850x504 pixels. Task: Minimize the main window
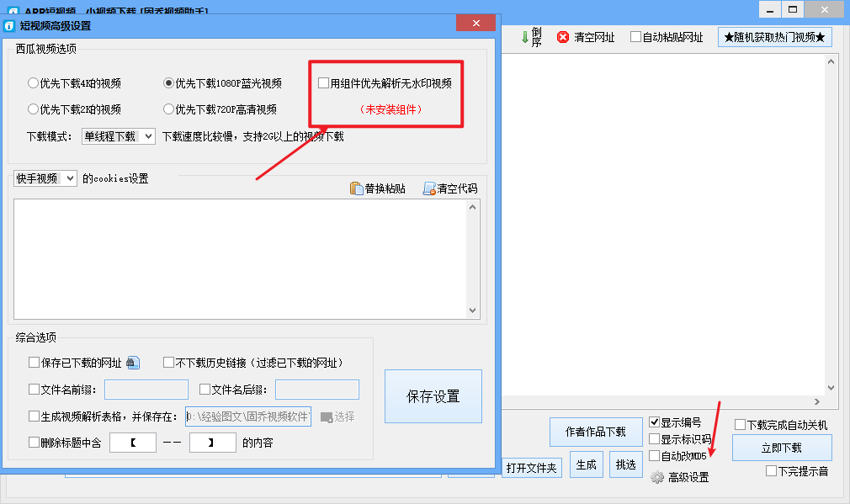pyautogui.click(x=770, y=9)
